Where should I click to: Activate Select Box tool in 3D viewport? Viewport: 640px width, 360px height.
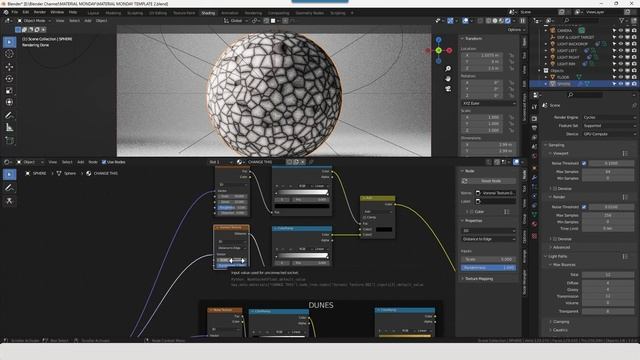pyautogui.click(x=9, y=42)
